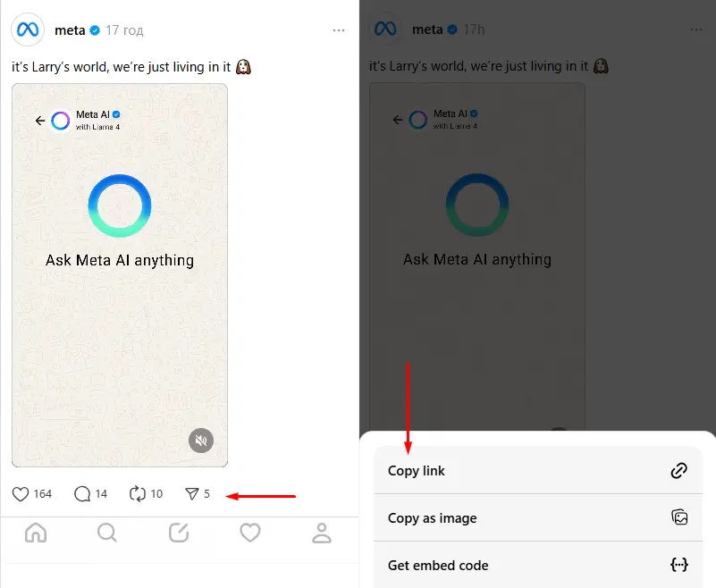Create a new thread with the compose icon

pyautogui.click(x=179, y=533)
